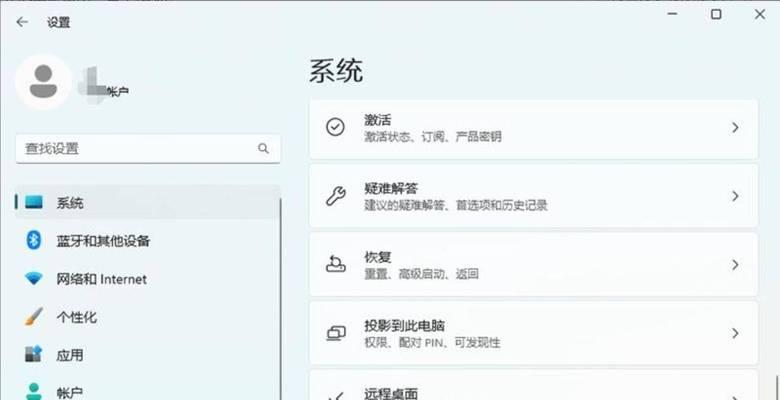Focus the 查找设置 search box
780x400 pixels.
(x=148, y=148)
